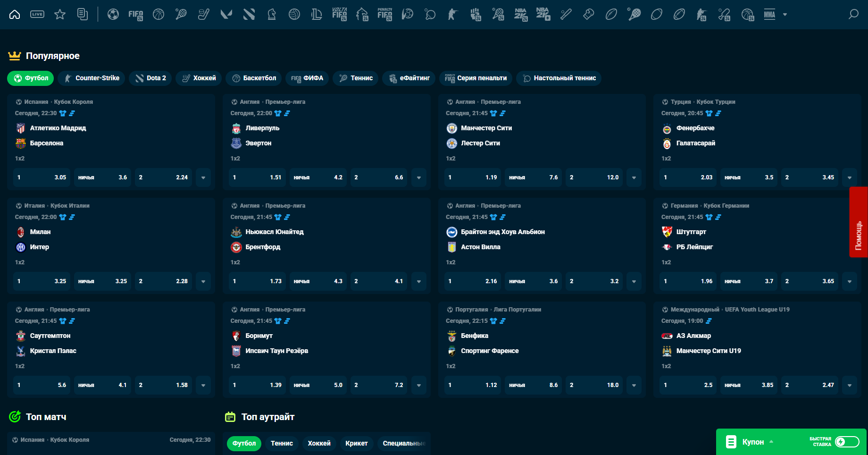The height and width of the screenshot is (455, 868).
Task: Expand more markets for Манчестер Сити – Лестер Сити
Action: pyautogui.click(x=634, y=177)
